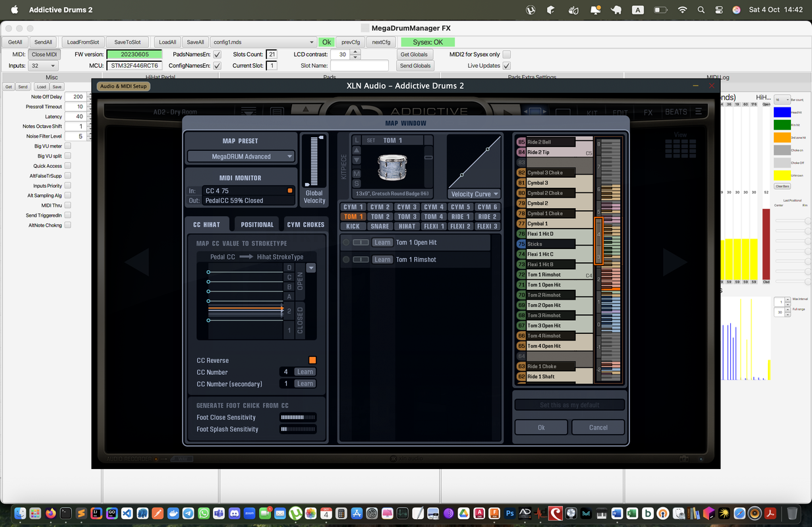812x527 pixels.
Task: Open config1.mds file dropdown
Action: pyautogui.click(x=264, y=42)
